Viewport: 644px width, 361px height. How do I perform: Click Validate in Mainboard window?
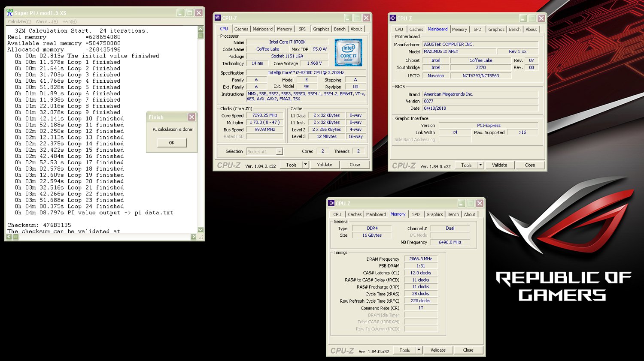point(500,165)
